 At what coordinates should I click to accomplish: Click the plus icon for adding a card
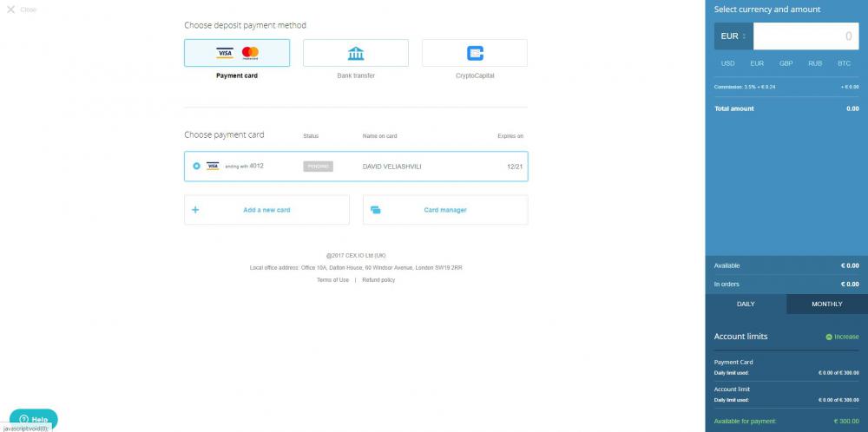coord(195,210)
